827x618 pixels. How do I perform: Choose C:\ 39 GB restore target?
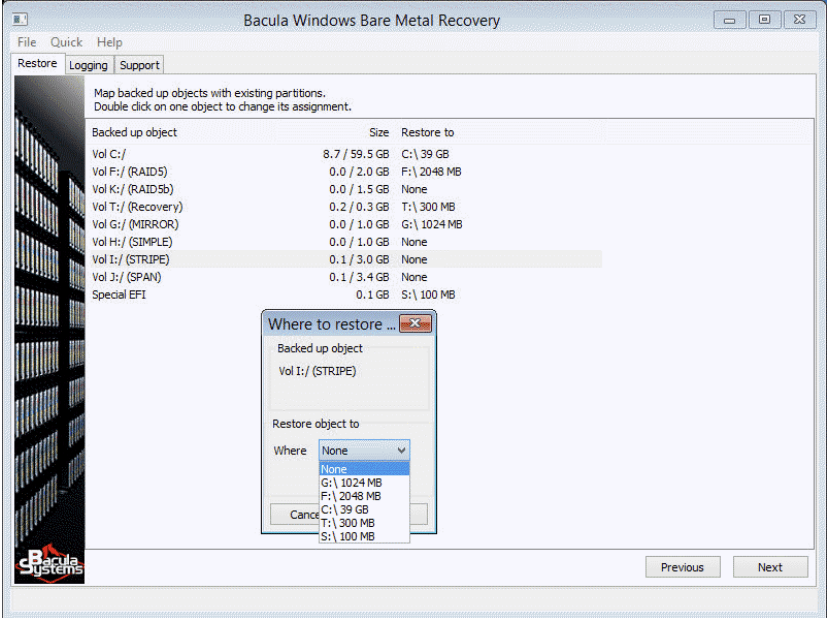[345, 510]
